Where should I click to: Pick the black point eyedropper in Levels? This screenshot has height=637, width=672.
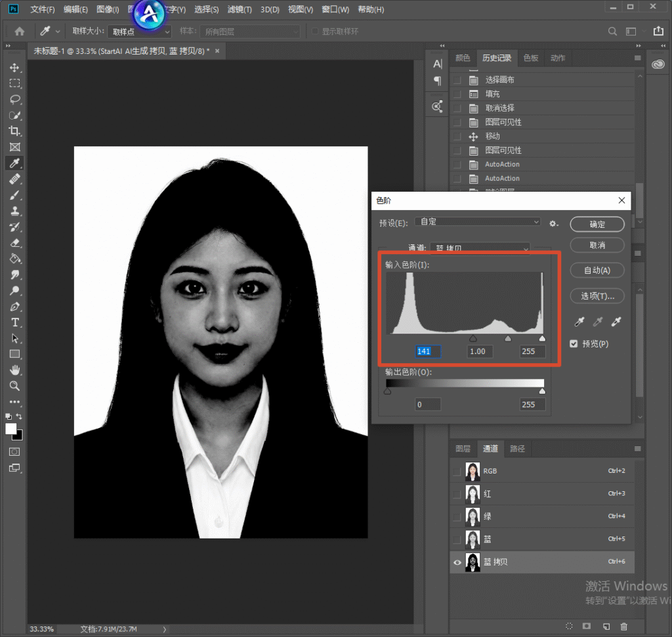click(579, 322)
